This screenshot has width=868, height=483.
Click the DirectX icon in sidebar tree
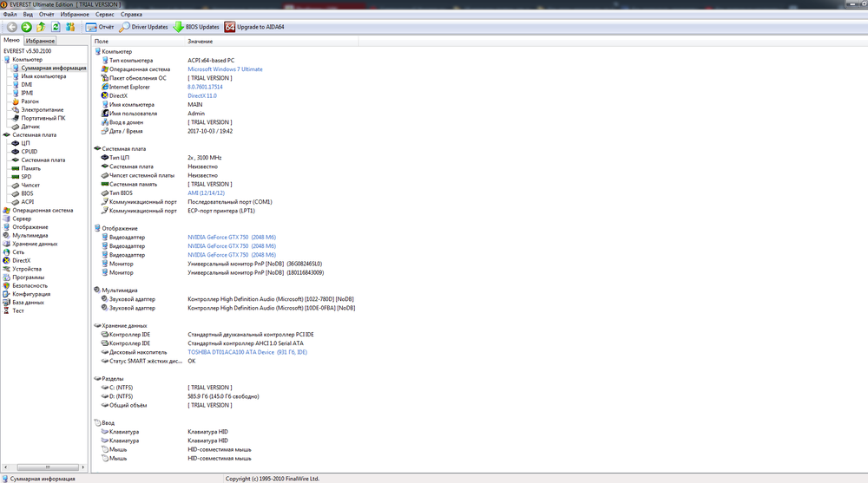(x=7, y=261)
